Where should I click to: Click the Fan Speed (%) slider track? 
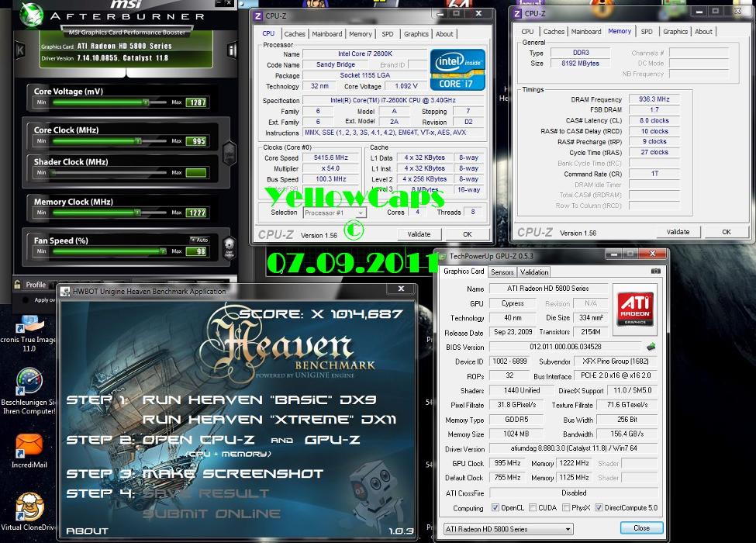(x=109, y=251)
